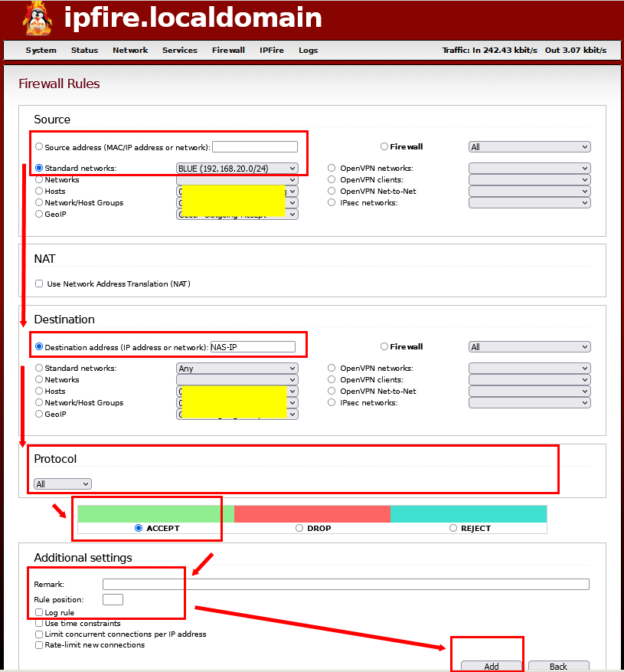
Task: Click the Destination address field containing NAS-IP
Action: pyautogui.click(x=253, y=346)
